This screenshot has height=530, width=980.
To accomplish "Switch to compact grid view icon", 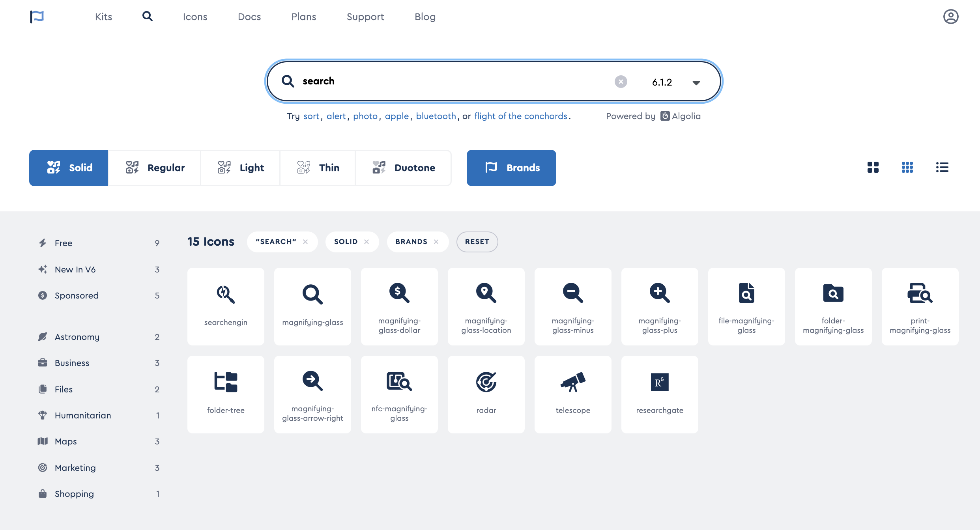I will (x=907, y=167).
